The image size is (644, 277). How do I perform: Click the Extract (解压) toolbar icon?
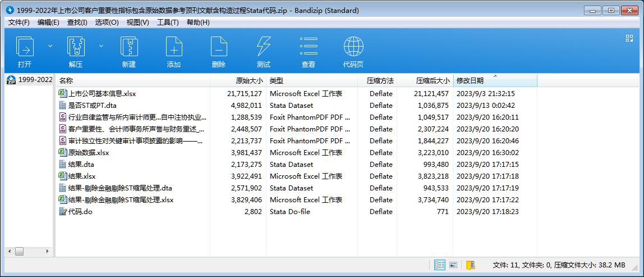(76, 47)
